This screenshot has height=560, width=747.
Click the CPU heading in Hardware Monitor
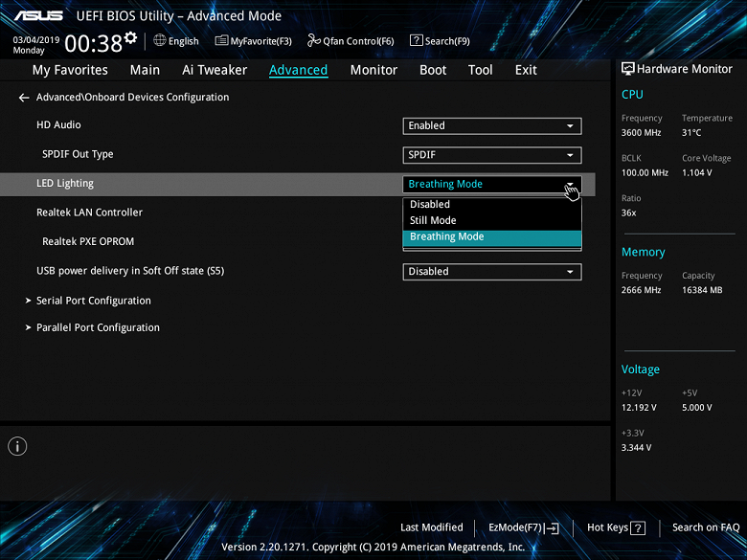[632, 94]
